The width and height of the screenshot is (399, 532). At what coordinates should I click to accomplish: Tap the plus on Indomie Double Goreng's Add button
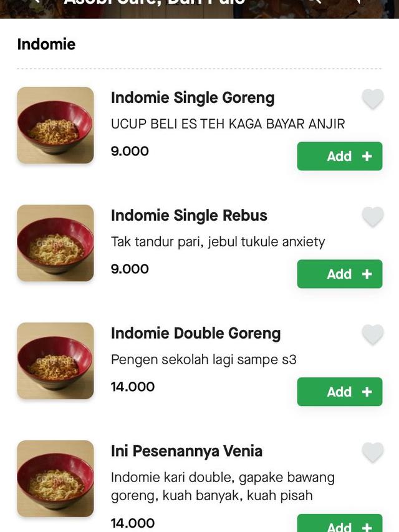(x=366, y=392)
